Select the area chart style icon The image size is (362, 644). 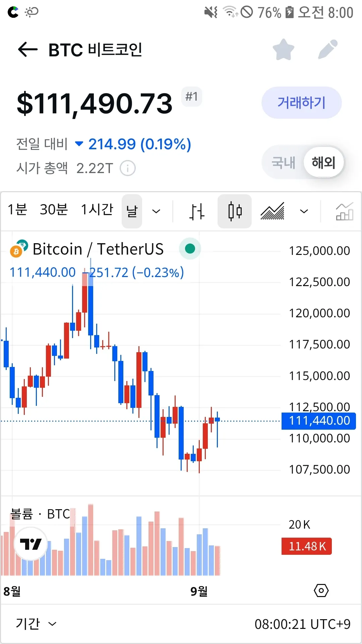coord(273,211)
